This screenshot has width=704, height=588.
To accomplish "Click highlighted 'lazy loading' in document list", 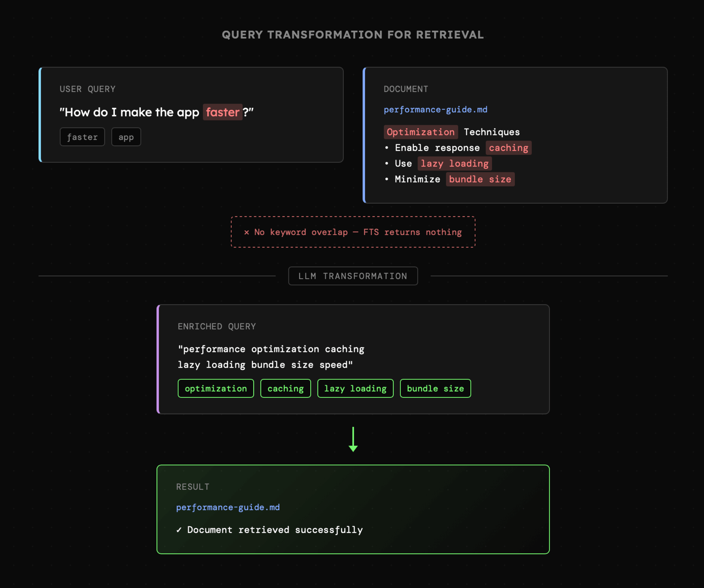I will (454, 164).
